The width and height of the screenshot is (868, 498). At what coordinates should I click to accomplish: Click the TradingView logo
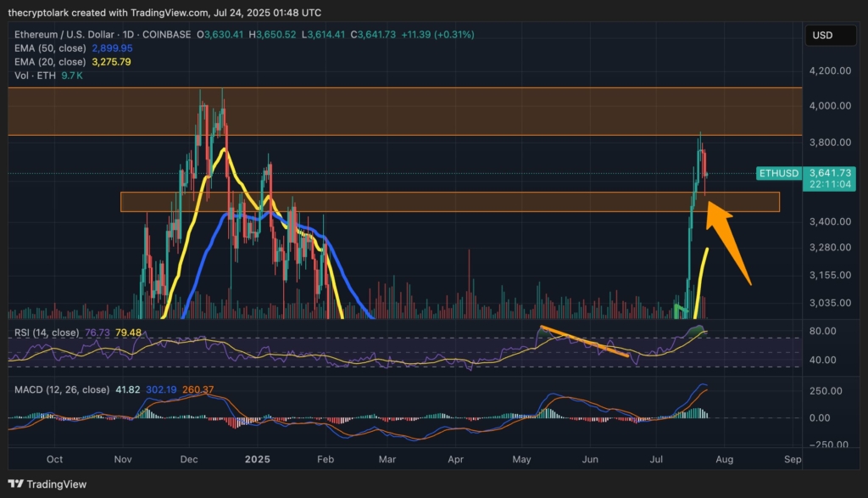click(47, 484)
